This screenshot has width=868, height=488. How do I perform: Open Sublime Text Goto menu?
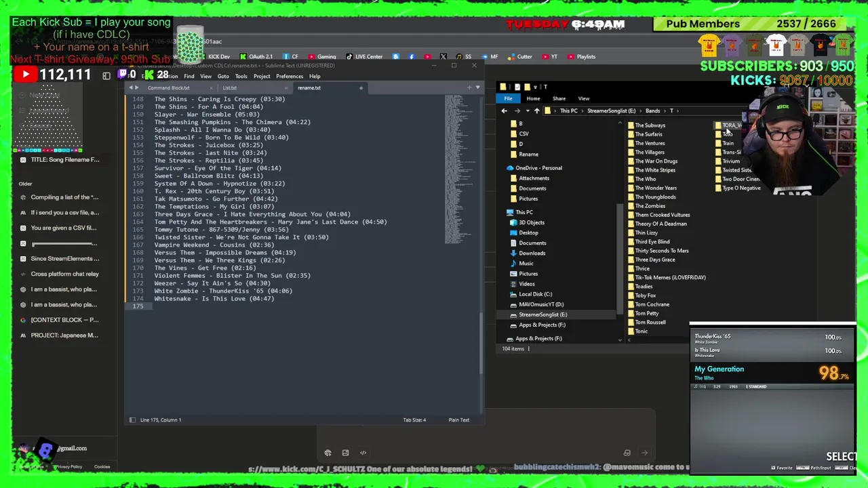pyautogui.click(x=223, y=77)
